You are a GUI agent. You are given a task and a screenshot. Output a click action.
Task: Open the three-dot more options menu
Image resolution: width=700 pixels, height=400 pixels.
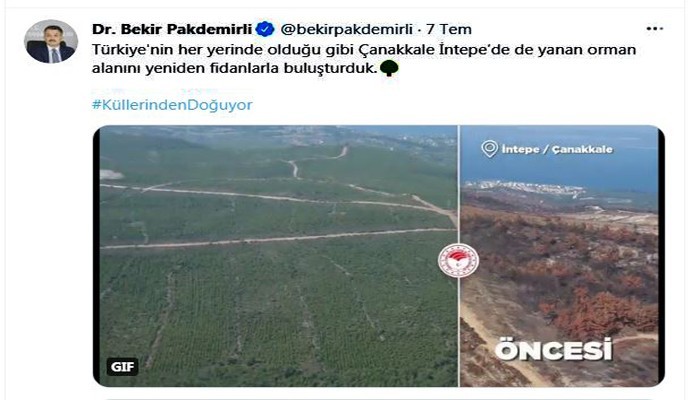(654, 29)
